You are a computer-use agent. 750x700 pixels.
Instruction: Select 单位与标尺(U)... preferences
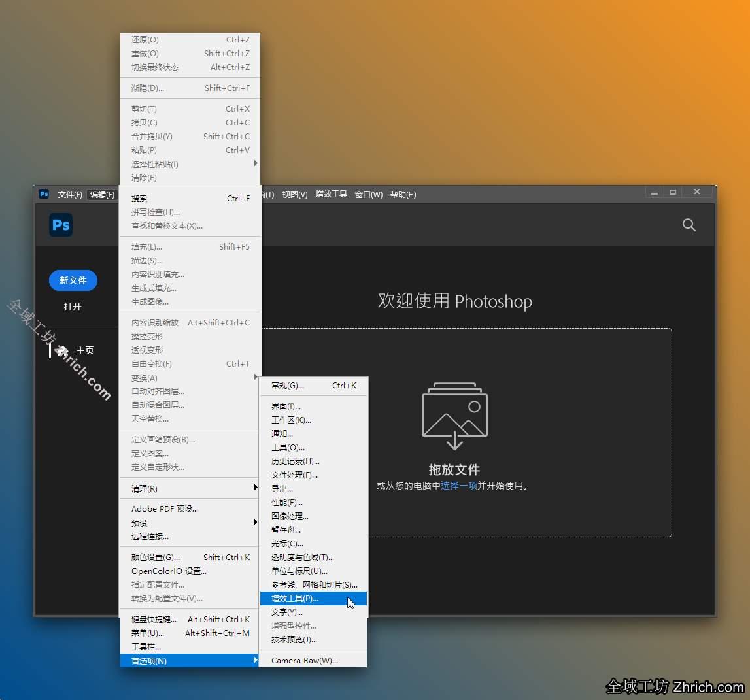tap(313, 571)
